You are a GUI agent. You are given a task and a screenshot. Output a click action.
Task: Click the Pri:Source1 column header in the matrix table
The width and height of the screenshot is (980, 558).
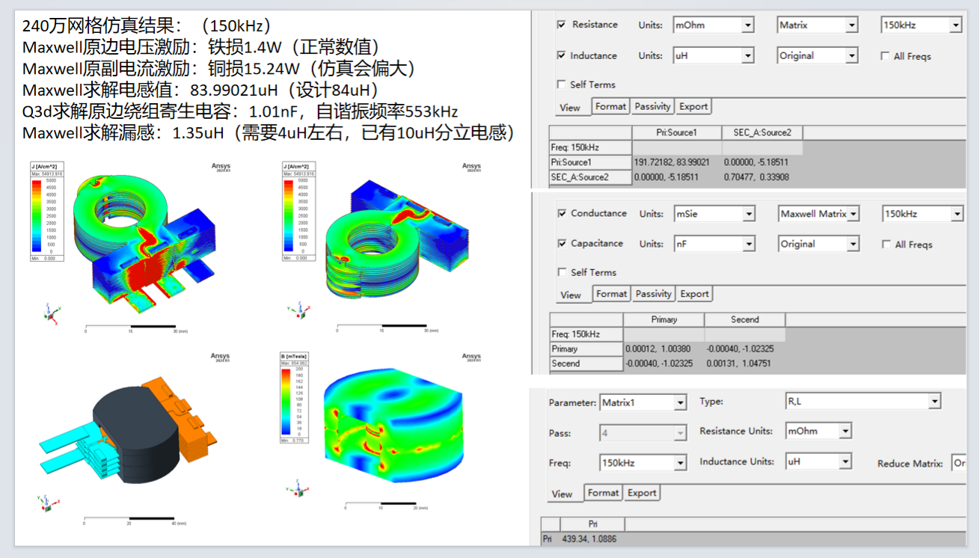click(x=676, y=132)
